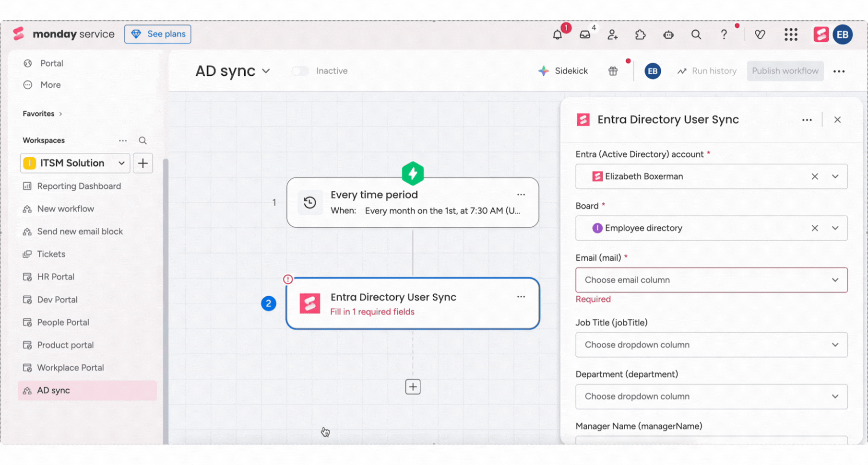
Task: Open the notifications bell
Action: point(557,35)
